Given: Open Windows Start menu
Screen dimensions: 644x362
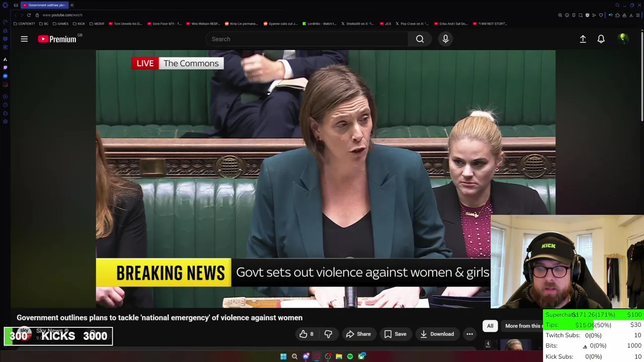Looking at the screenshot, I should (283, 356).
